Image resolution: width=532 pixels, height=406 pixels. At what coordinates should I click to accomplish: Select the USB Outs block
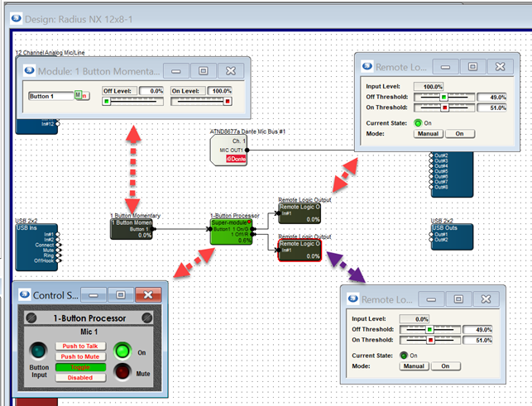[451, 236]
